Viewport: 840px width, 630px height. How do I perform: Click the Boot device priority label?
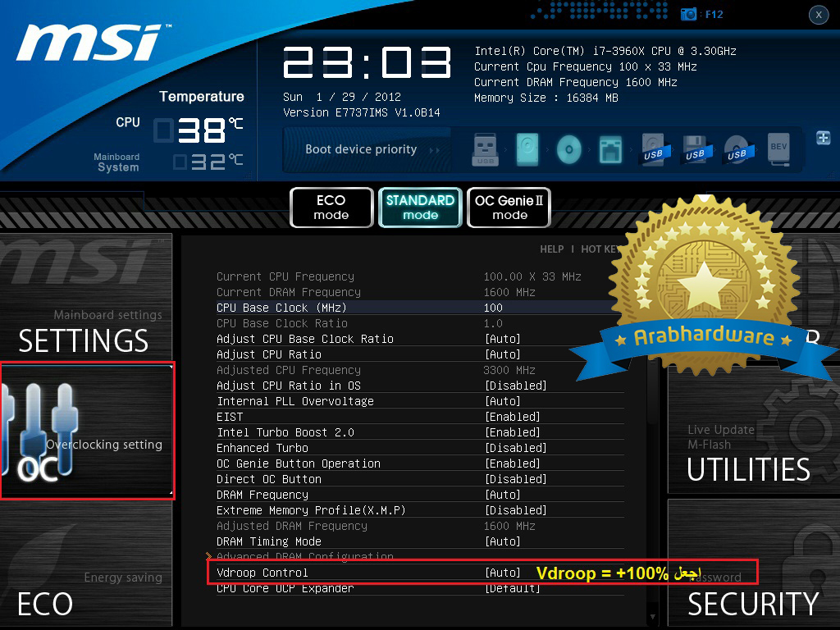tap(361, 149)
